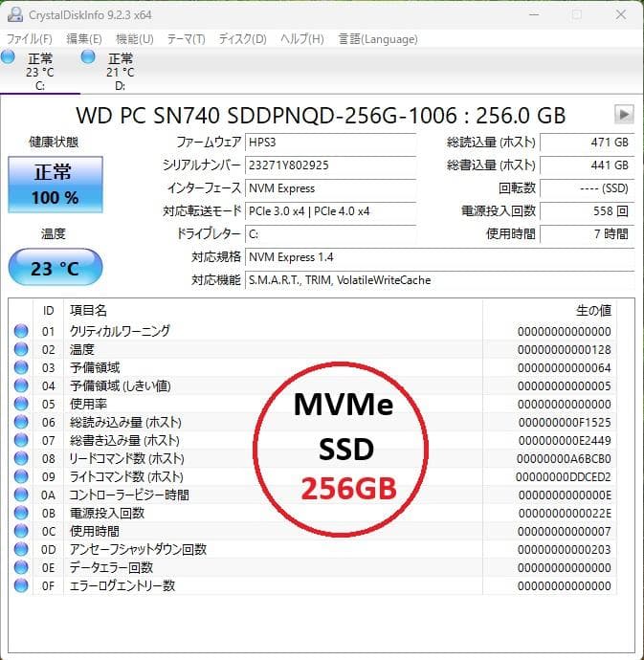Click status orb for ライトコマンド数 row
The width and height of the screenshot is (644, 660).
click(21, 476)
